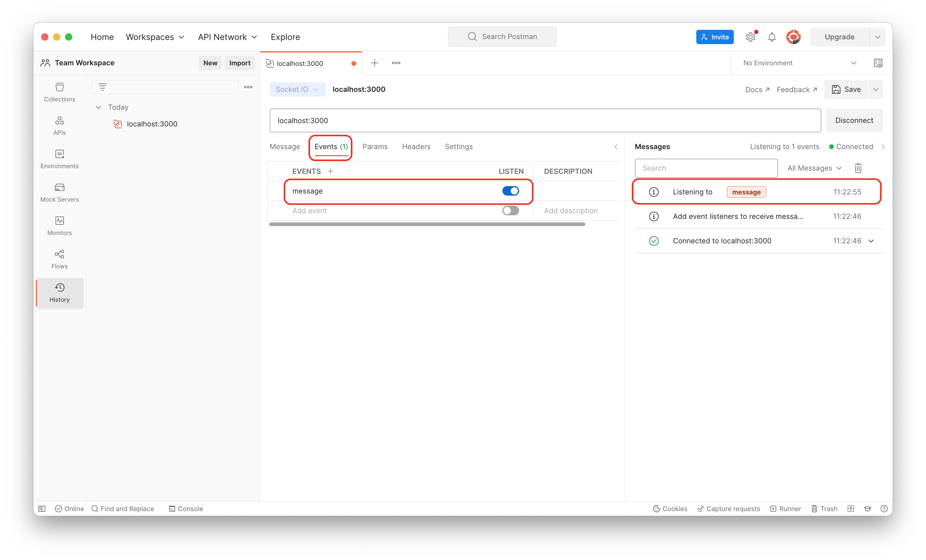
Task: Click the Disconnect button
Action: [854, 120]
